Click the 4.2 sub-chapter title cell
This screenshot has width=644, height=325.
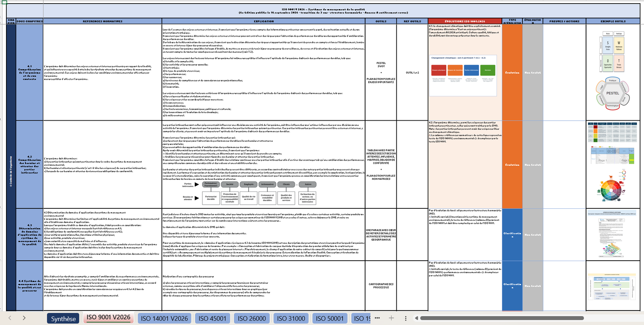29,165
